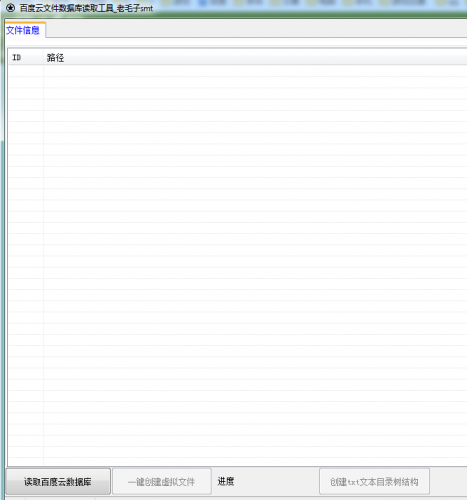Click the 一键创建虚拟文件 button
Viewport: 467px width, 500px height.
coord(162,481)
